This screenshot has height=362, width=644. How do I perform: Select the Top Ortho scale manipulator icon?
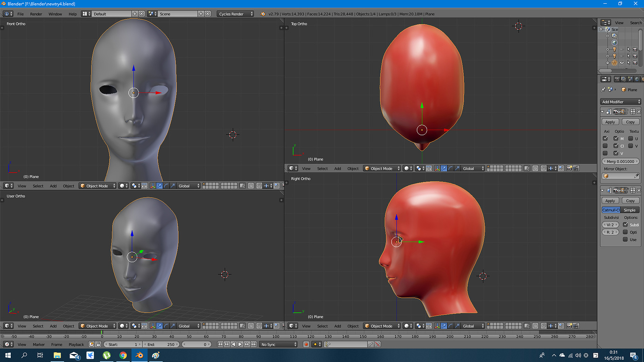pos(457,168)
